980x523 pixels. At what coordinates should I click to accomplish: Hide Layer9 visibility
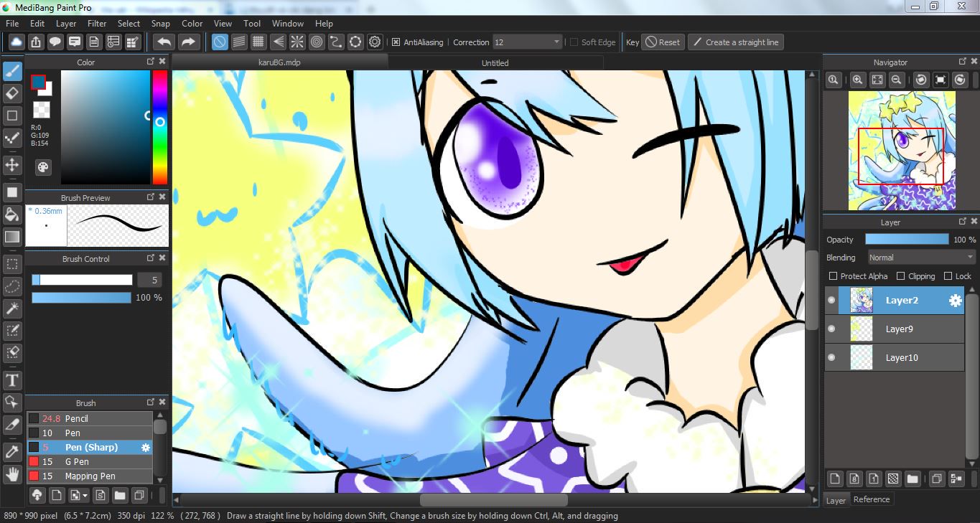click(x=831, y=329)
